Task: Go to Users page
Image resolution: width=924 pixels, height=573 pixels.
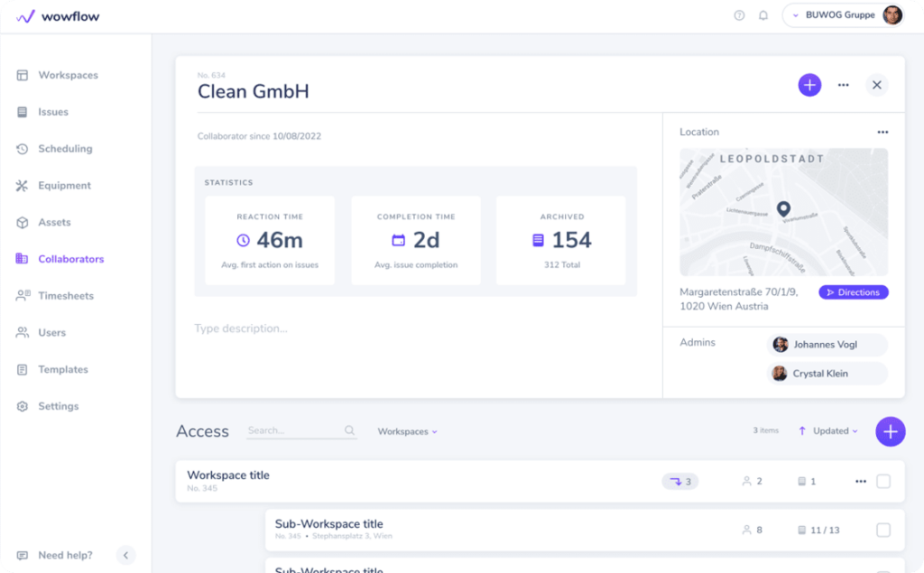Action: pos(41,332)
